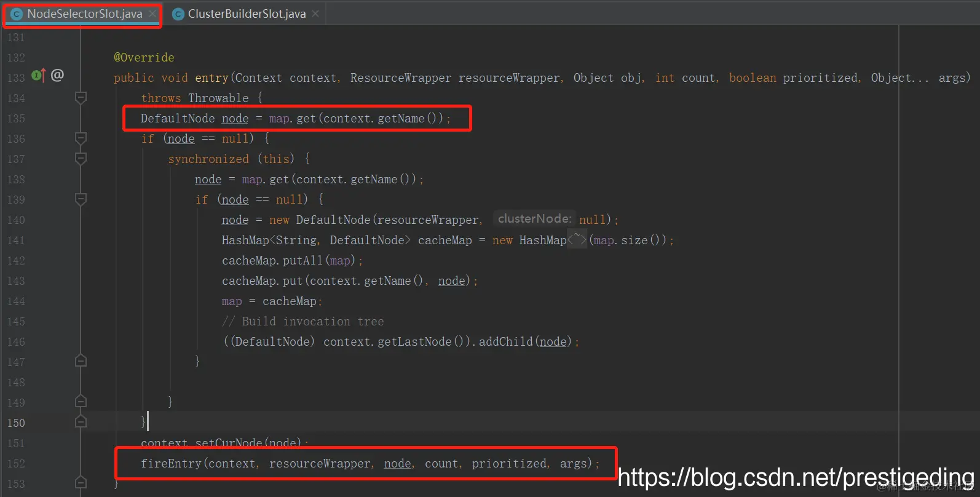Collapse the synchronized block fold at line 137
Image resolution: width=980 pixels, height=497 pixels.
point(81,158)
